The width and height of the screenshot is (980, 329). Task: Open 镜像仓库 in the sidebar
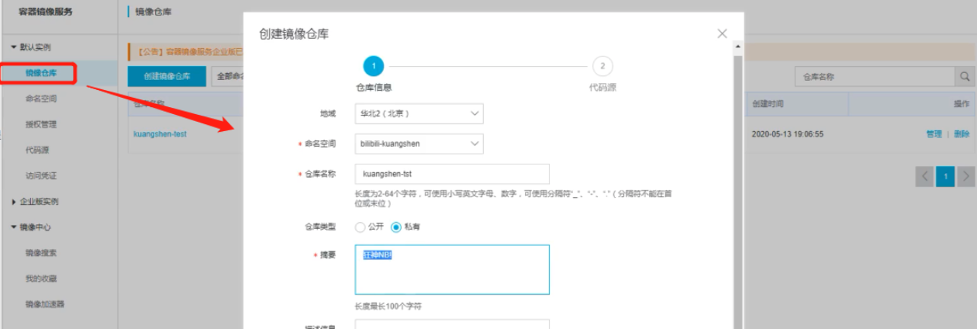point(40,73)
